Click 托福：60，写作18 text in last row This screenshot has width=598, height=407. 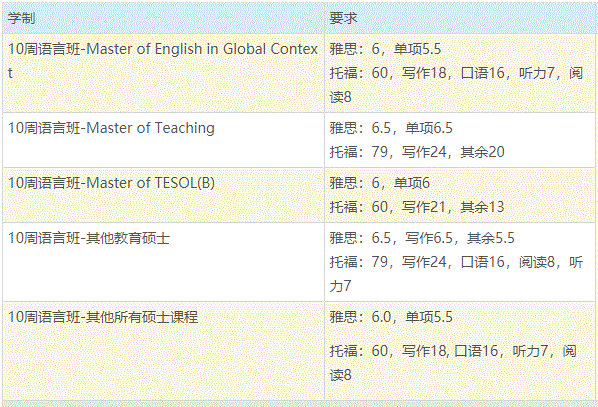coord(388,351)
